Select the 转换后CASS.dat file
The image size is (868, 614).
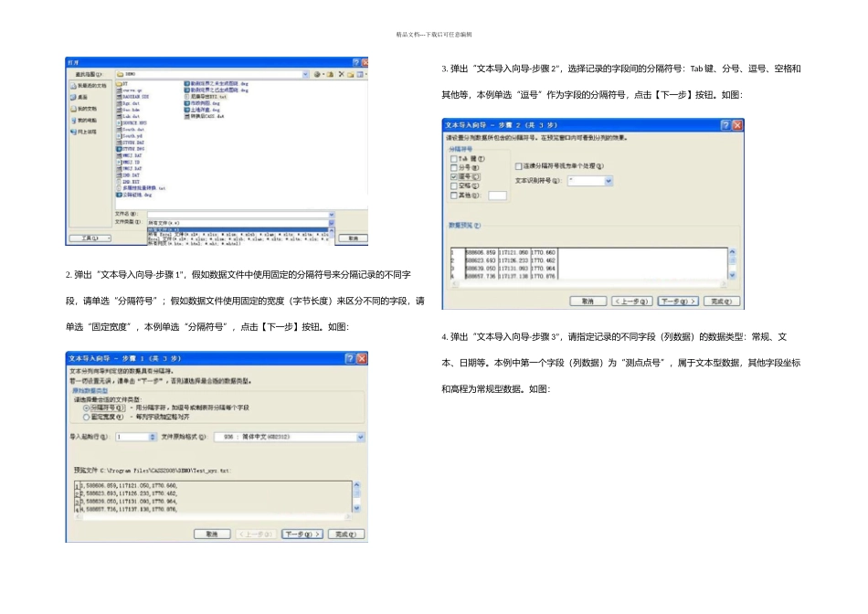point(205,116)
